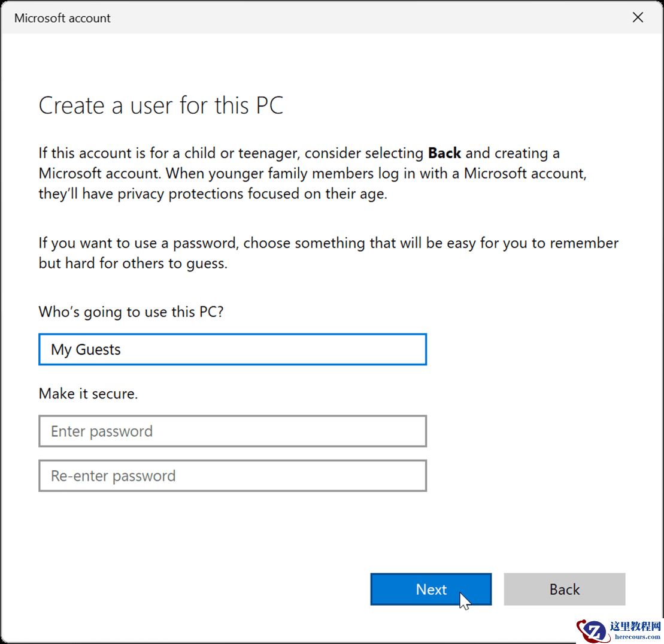Click the Enter password field
Viewport: 664px width, 644px height.
[x=232, y=431]
